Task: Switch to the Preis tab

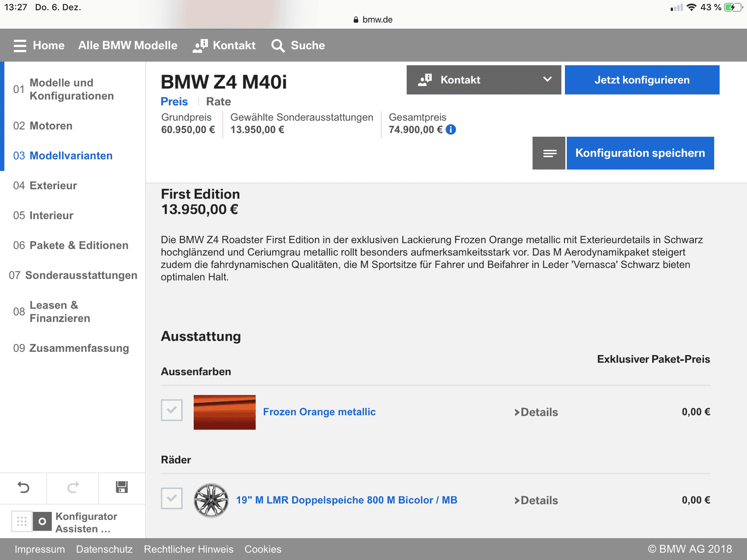Action: click(174, 101)
